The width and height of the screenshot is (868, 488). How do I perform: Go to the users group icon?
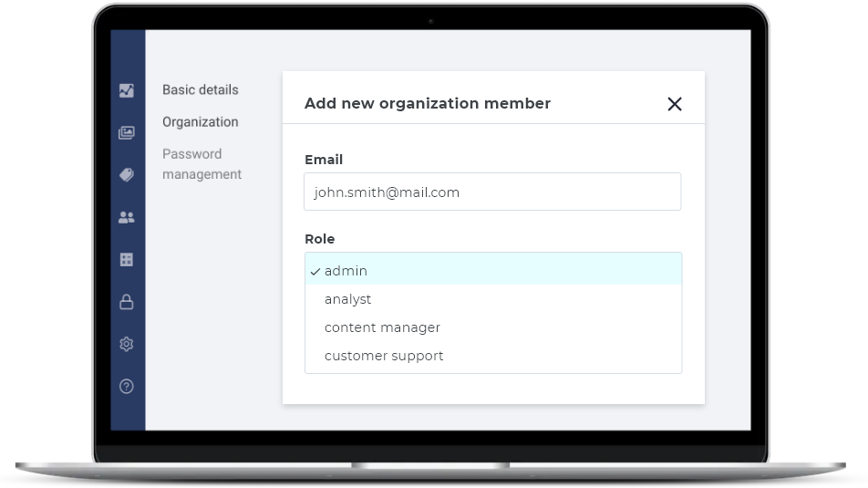pyautogui.click(x=127, y=217)
